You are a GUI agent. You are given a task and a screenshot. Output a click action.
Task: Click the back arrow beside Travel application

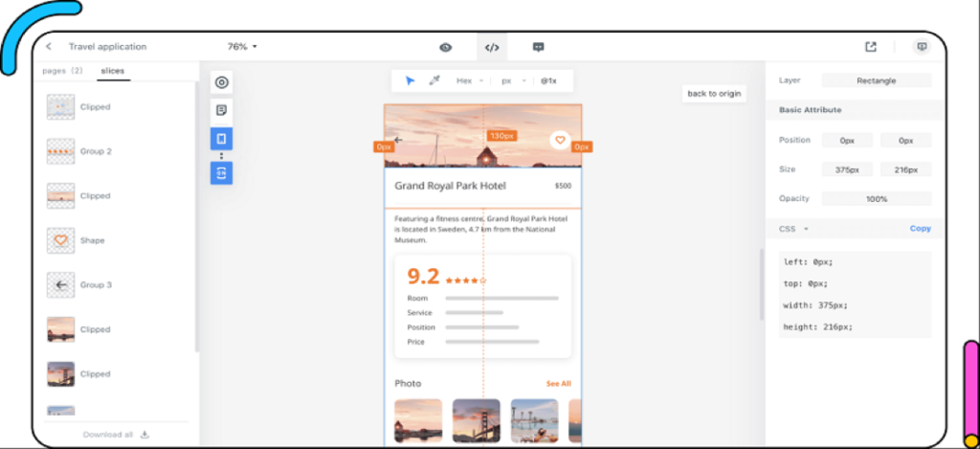pos(49,47)
